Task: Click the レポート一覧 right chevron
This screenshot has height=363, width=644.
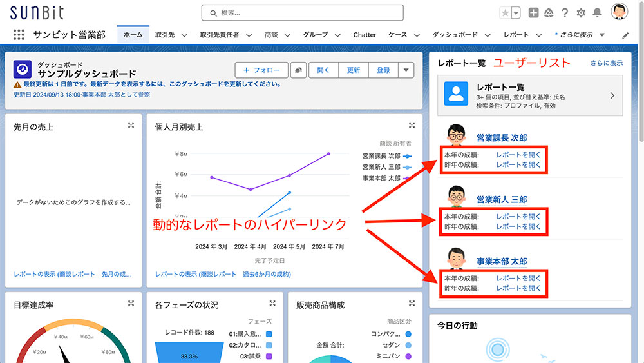Action: pos(612,96)
